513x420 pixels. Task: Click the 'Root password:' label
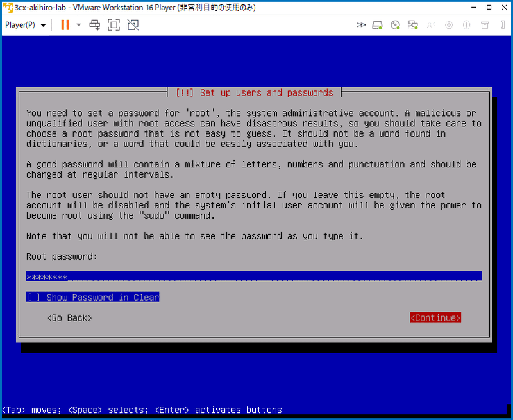[x=62, y=256]
